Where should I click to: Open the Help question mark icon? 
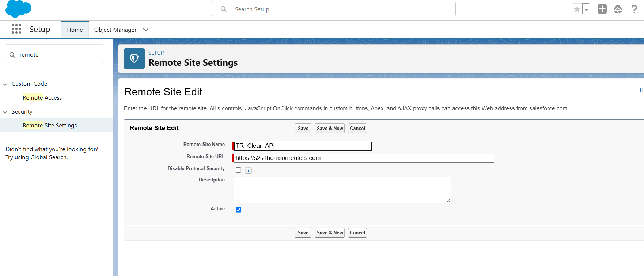pos(634,9)
